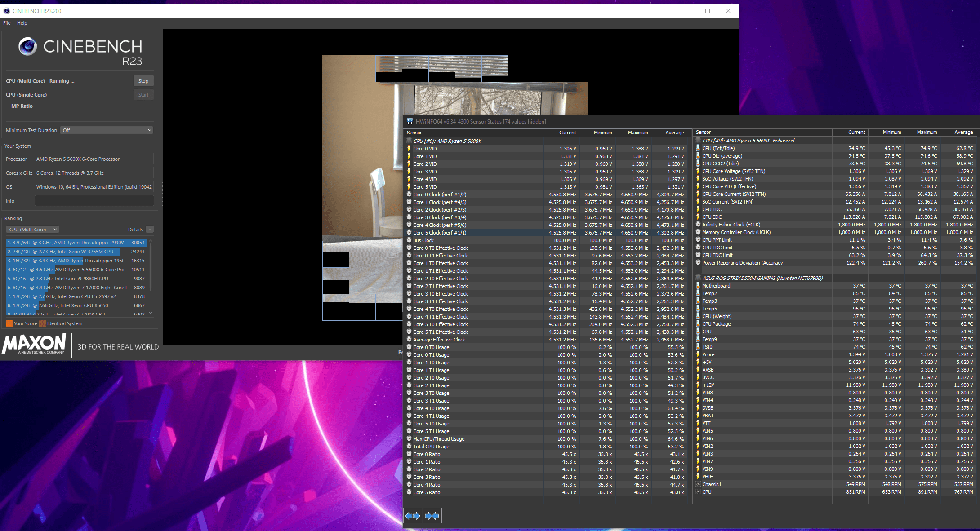Viewport: 980px width, 531px height.
Task: Click chip icon of AMD Ryzen 5600X Enhanced header
Action: [x=698, y=141]
